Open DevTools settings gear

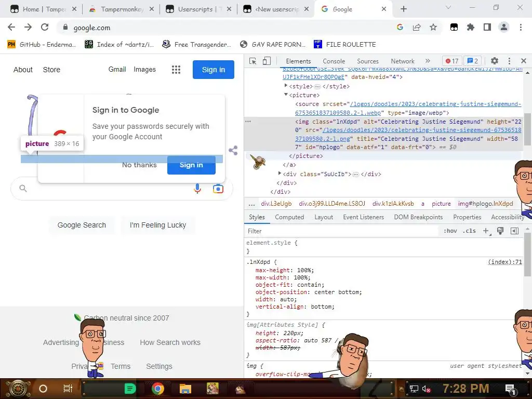[x=495, y=61]
